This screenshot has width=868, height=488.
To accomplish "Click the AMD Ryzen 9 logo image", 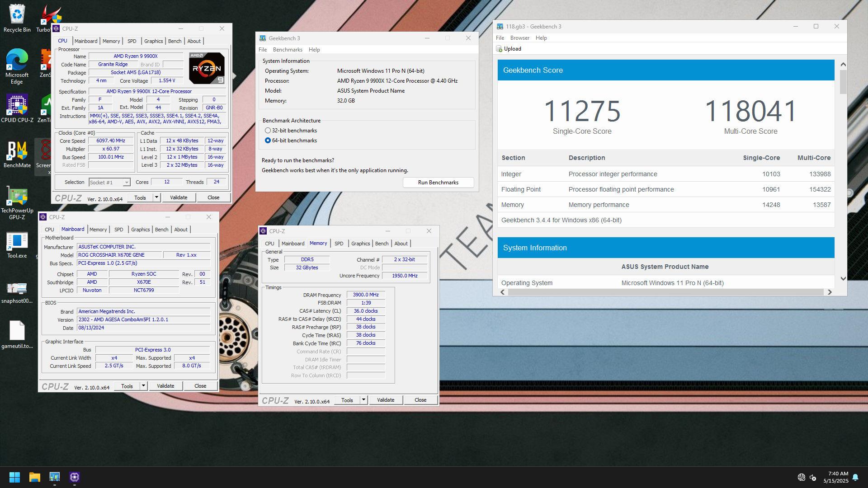I will [207, 68].
